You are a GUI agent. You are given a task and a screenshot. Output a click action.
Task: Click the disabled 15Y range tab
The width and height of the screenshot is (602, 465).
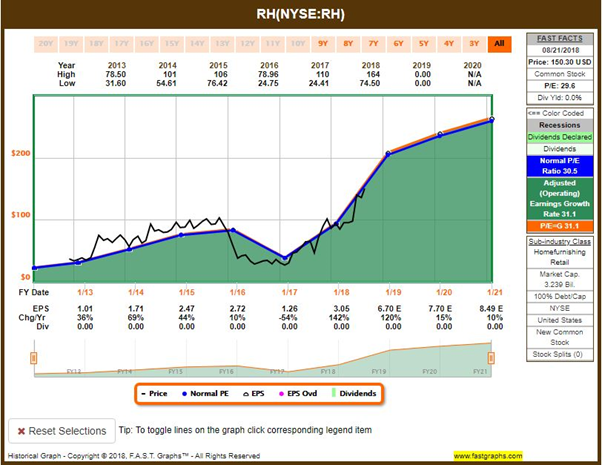(x=172, y=44)
